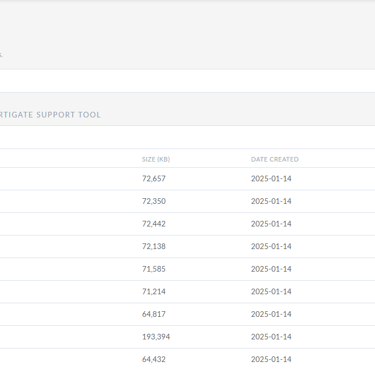The width and height of the screenshot is (375, 375).
Task: Click the DATE CREATED column header
Action: click(275, 159)
